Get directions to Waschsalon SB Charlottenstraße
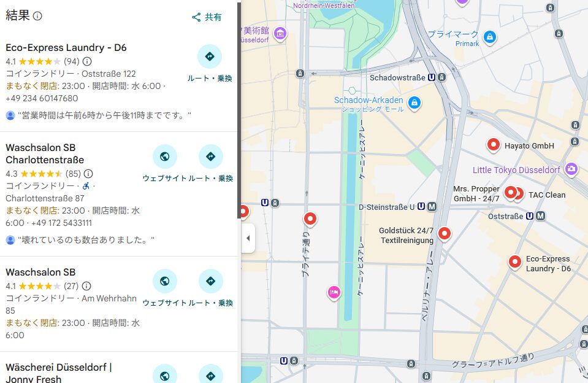The width and height of the screenshot is (588, 383). [210, 157]
